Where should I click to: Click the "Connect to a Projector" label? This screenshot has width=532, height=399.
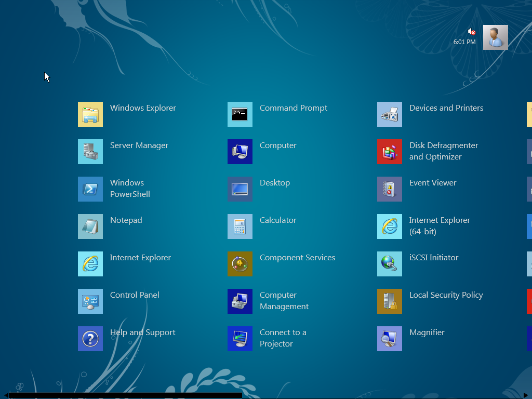[283, 338]
